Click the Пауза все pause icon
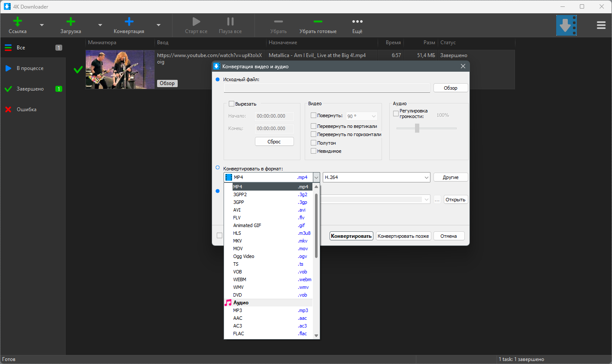This screenshot has width=612, height=364. click(230, 21)
